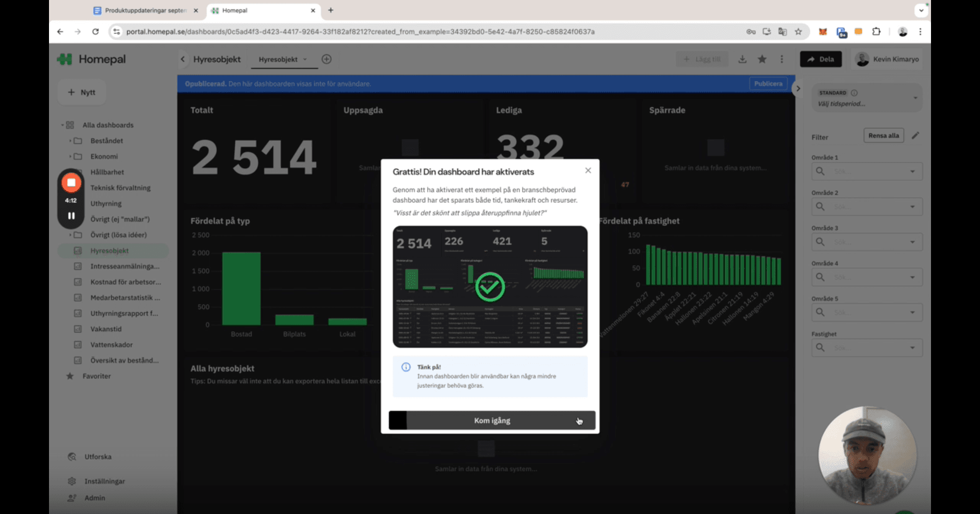Open Teknisk förvaltning folder
The height and width of the screenshot is (514, 980).
[x=120, y=188]
